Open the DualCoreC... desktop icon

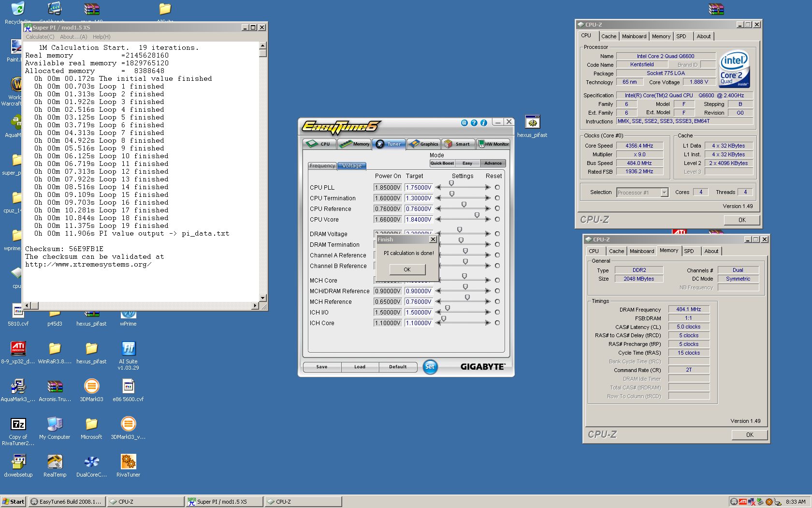pyautogui.click(x=91, y=466)
